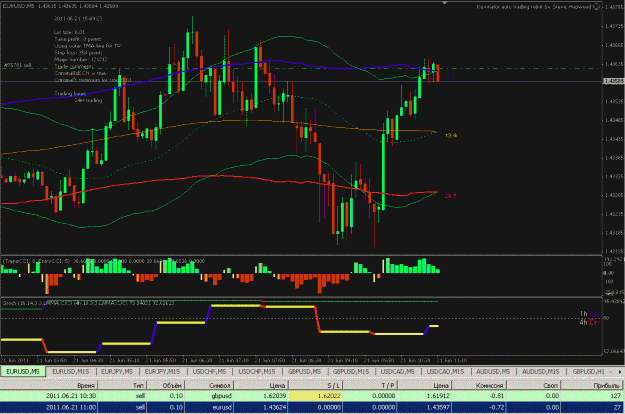
Task: Select the USDCHF,M5 chart tab
Action: [209, 371]
